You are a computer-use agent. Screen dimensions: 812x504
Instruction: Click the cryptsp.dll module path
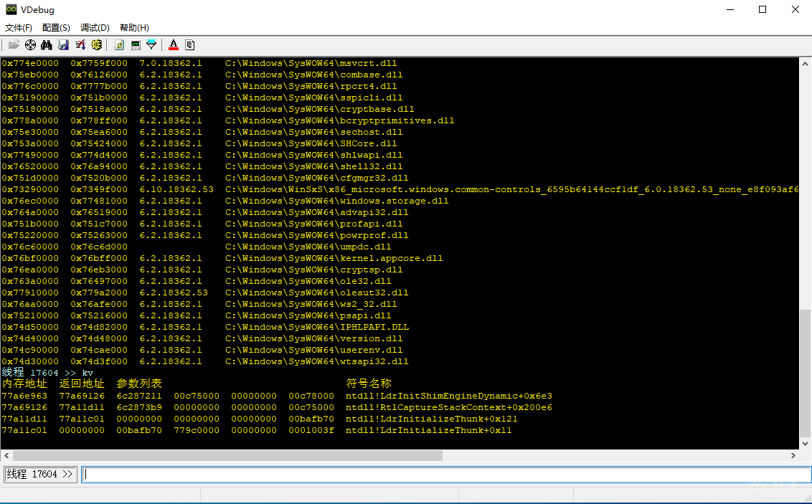(313, 270)
